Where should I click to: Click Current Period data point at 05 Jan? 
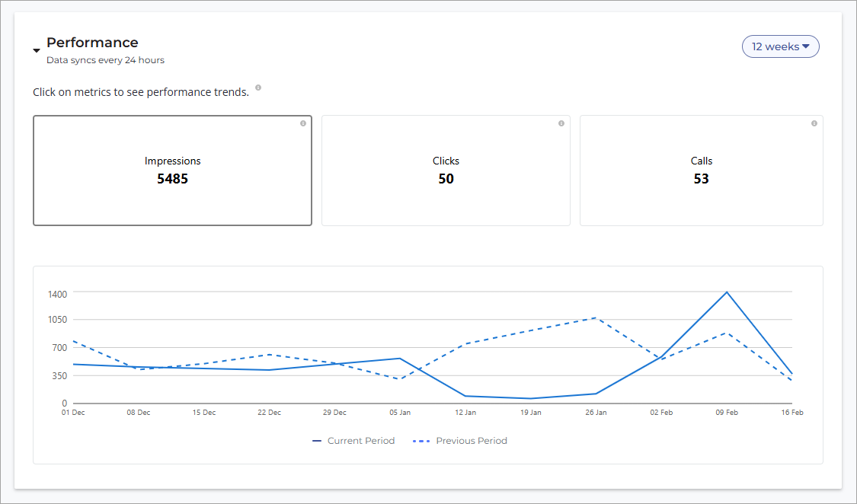[x=400, y=358]
